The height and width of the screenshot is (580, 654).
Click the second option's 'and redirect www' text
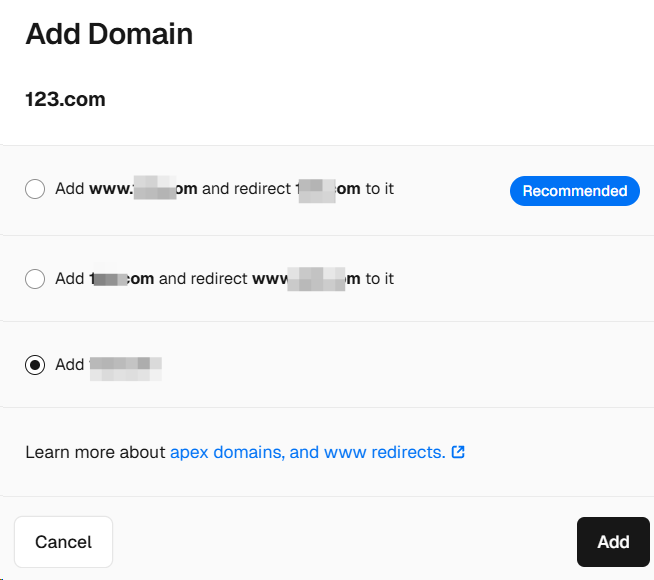pyautogui.click(x=223, y=279)
